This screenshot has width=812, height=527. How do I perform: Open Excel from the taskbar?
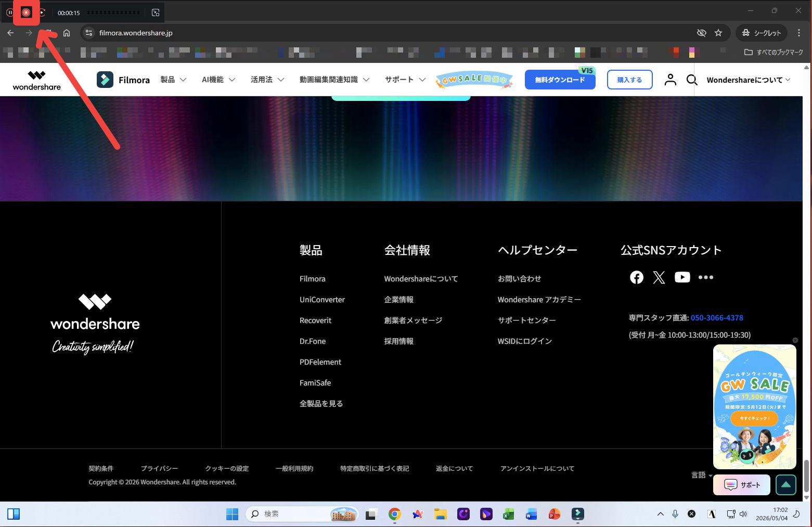coord(508,514)
